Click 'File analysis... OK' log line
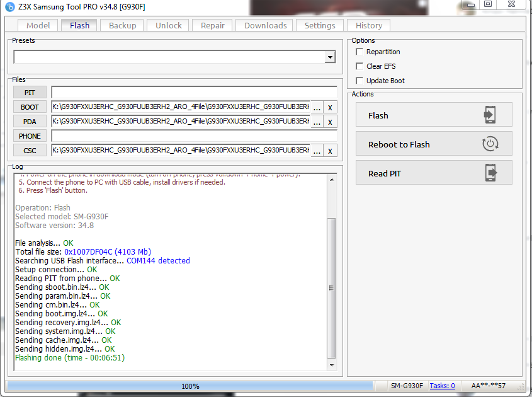Screen dimensions: 532x397 (x=44, y=243)
